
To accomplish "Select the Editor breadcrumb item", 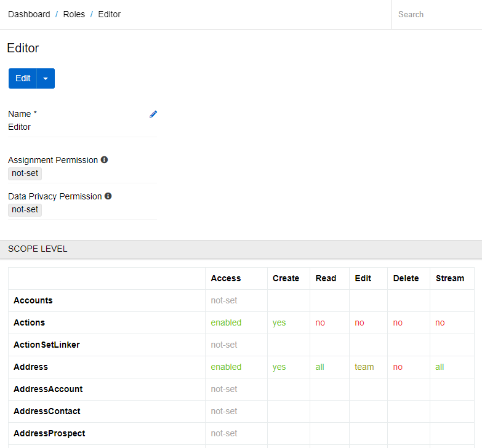I will coord(110,14).
